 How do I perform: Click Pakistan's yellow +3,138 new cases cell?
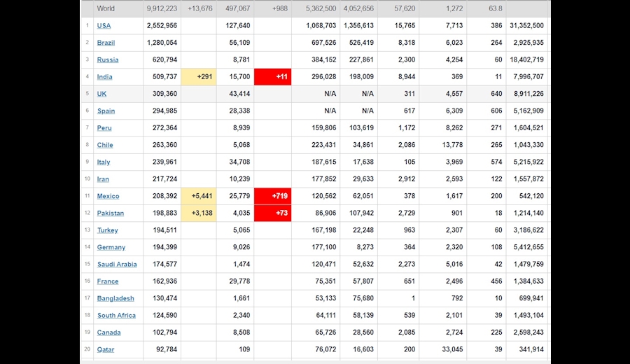(199, 213)
